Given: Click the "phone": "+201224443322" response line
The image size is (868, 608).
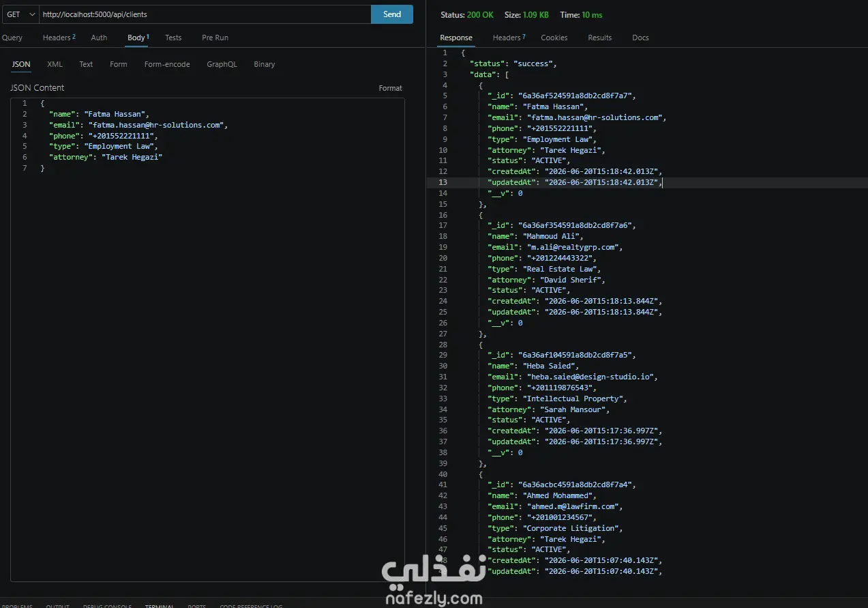Looking at the screenshot, I should pos(542,258).
